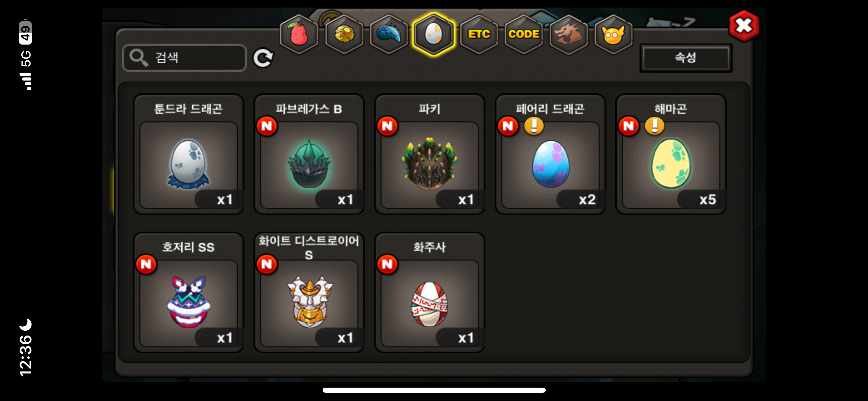The height and width of the screenshot is (401, 868).
Task: Select the gold nugget category icon
Action: coord(344,34)
